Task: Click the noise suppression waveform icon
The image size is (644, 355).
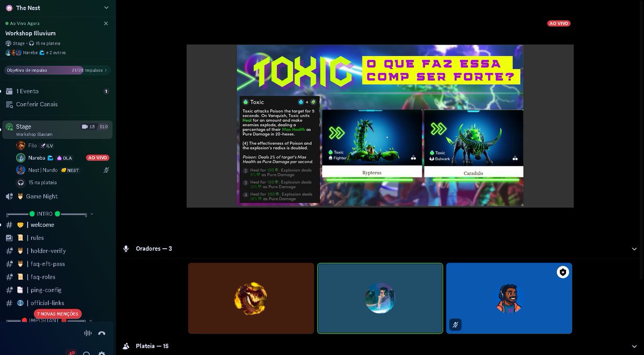Action: [87, 333]
